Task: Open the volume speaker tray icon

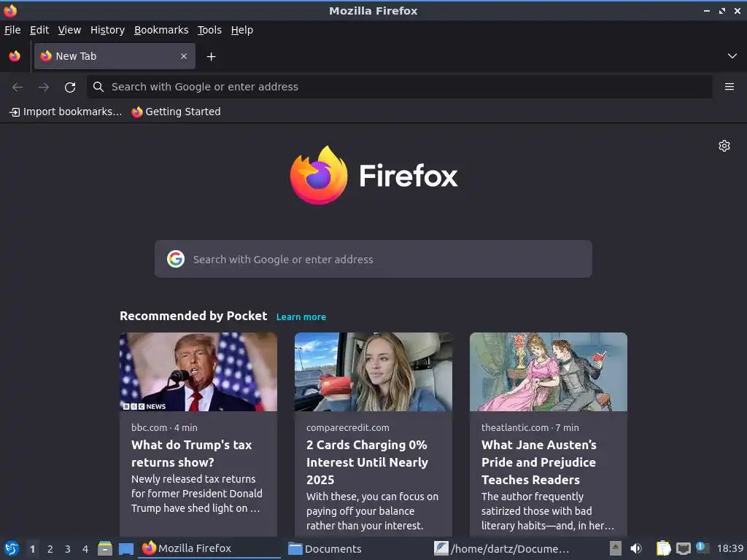Action: (x=636, y=548)
